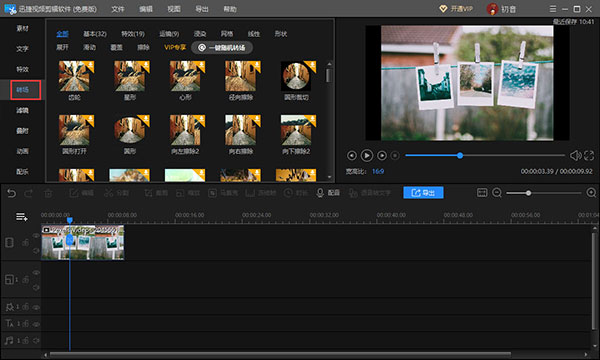Open the 语音转文字 speech-to-text tool
This screenshot has width=600, height=360.
click(370, 193)
